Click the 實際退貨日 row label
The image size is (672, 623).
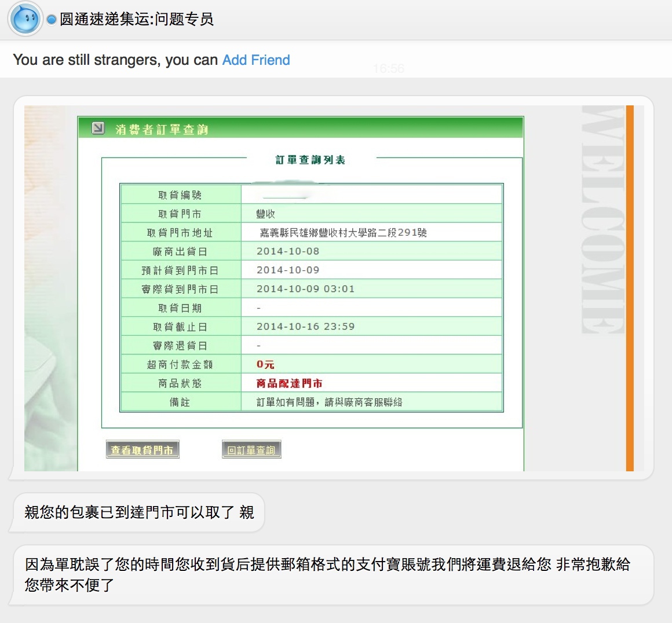click(180, 346)
